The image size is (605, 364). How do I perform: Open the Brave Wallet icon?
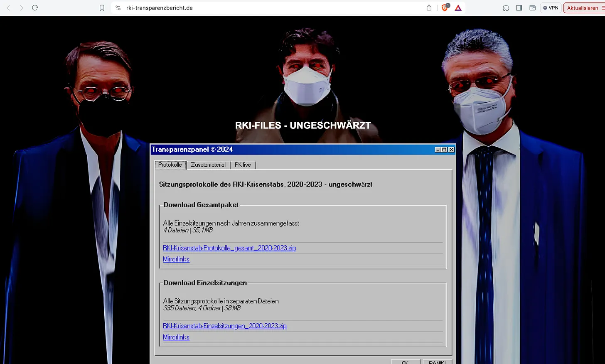(x=532, y=8)
